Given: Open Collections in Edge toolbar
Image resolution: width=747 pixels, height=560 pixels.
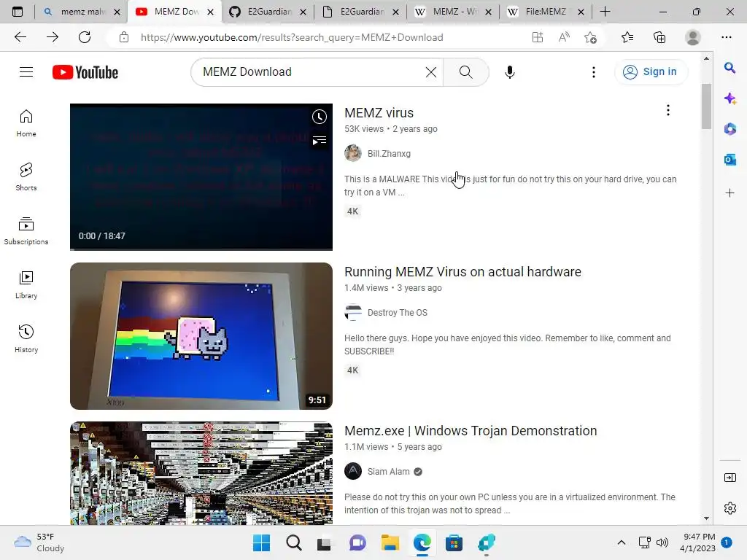Looking at the screenshot, I should click(659, 37).
